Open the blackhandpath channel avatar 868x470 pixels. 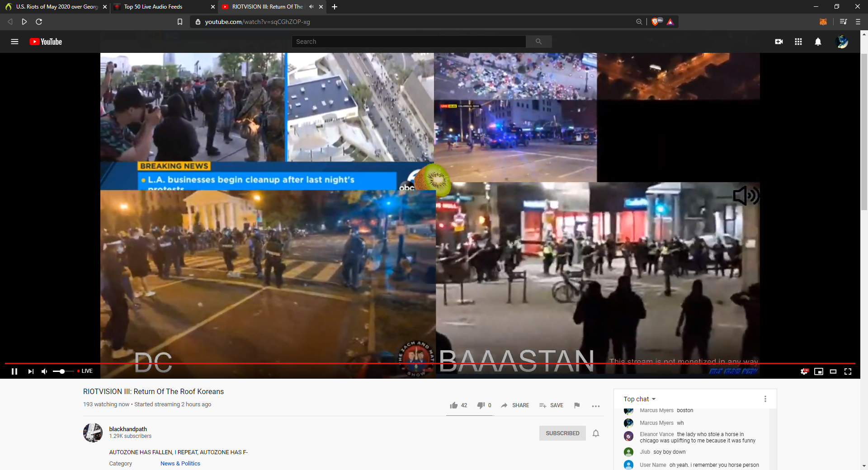pyautogui.click(x=93, y=432)
